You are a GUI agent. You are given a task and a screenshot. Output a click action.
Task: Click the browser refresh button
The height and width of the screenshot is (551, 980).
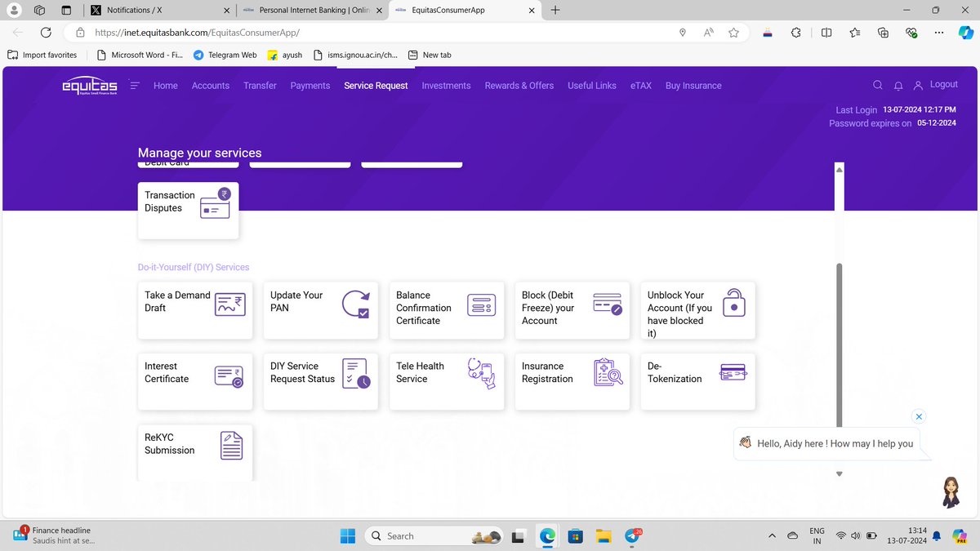click(x=46, y=33)
